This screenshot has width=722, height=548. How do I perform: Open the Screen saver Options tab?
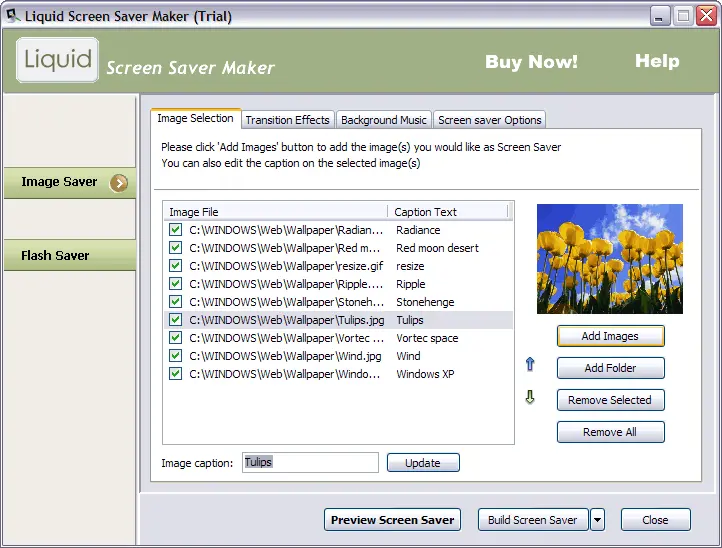[490, 120]
